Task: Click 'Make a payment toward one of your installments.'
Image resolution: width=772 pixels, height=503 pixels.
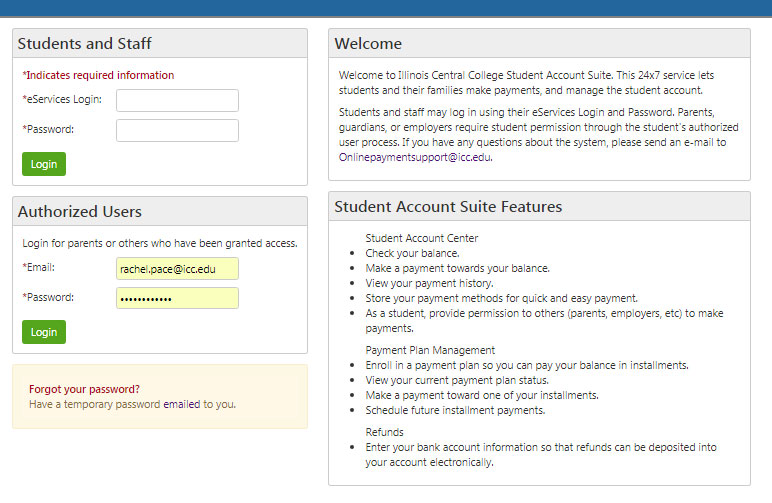Action: tap(482, 395)
